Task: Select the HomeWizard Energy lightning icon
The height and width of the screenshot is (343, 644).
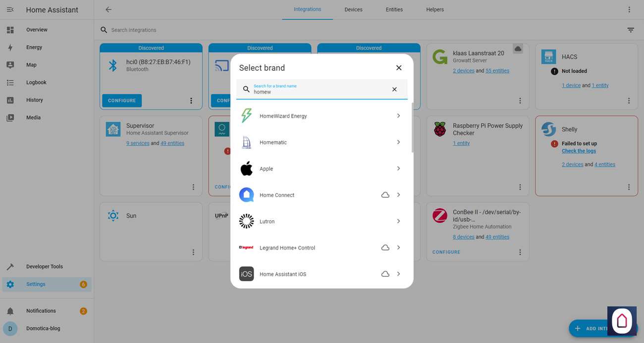Action: point(246,116)
